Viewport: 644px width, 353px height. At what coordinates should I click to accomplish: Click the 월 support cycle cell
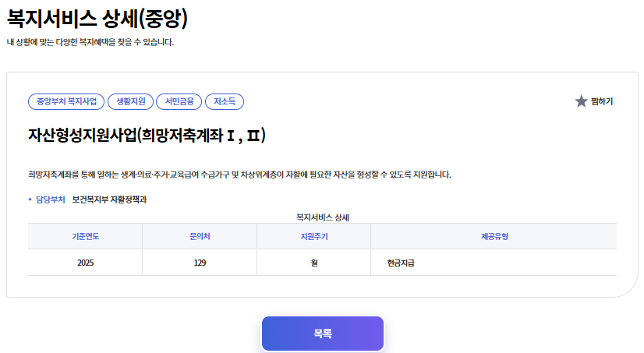[313, 263]
